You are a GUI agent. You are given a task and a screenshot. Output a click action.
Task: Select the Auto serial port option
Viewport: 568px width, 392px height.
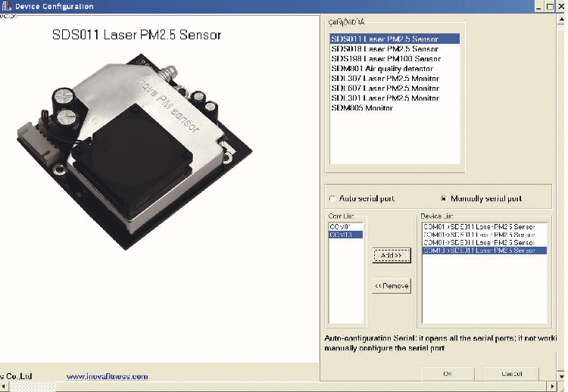(x=332, y=199)
